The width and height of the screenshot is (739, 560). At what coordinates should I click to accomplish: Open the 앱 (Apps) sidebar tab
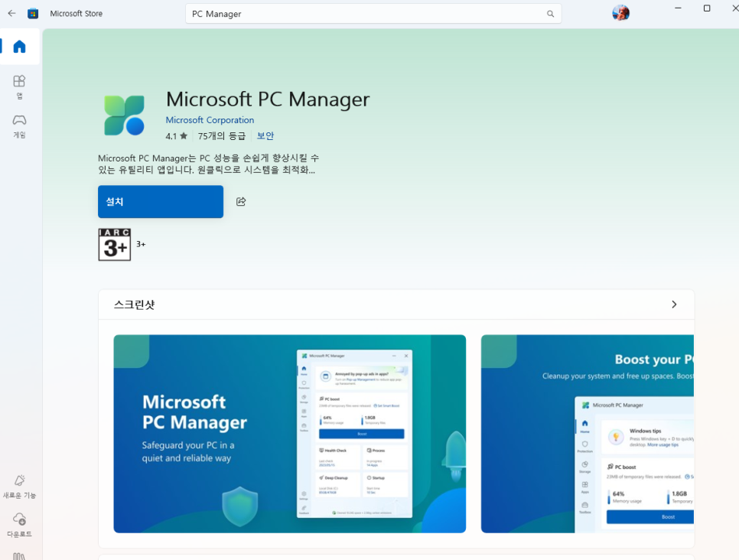[x=19, y=87]
